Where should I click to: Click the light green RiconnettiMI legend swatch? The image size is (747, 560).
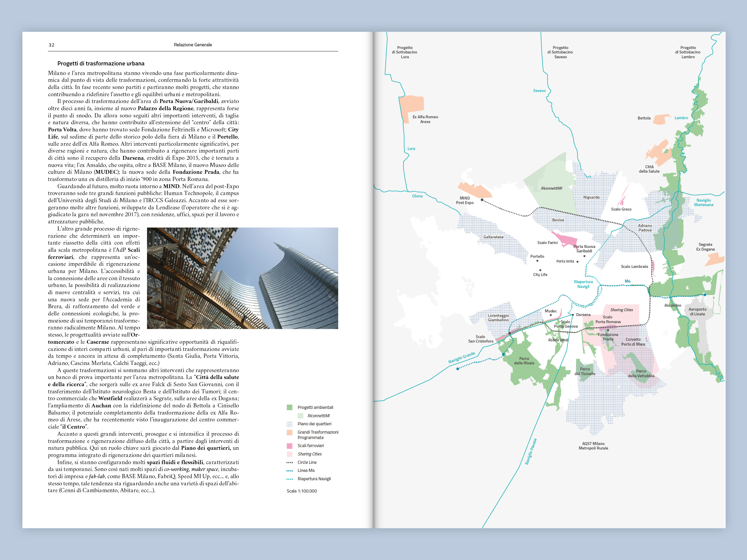click(x=300, y=416)
